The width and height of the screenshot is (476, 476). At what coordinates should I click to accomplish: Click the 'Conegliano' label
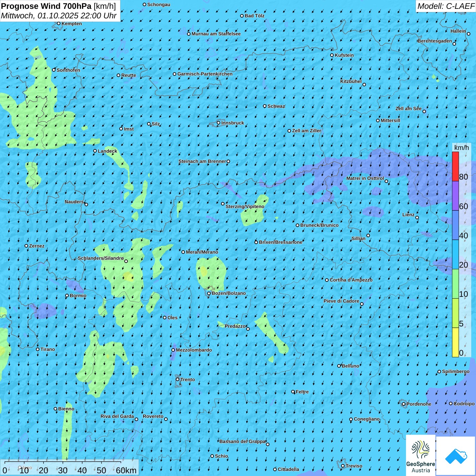coord(367,419)
